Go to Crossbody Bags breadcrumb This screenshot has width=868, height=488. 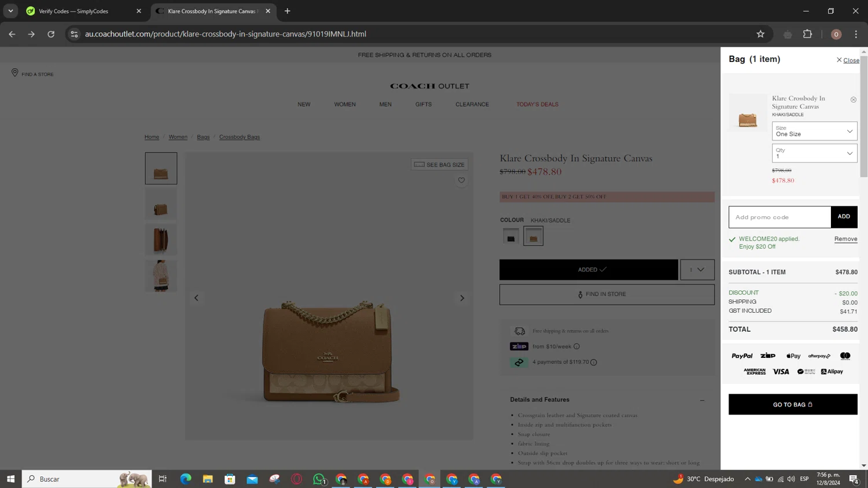[240, 137]
